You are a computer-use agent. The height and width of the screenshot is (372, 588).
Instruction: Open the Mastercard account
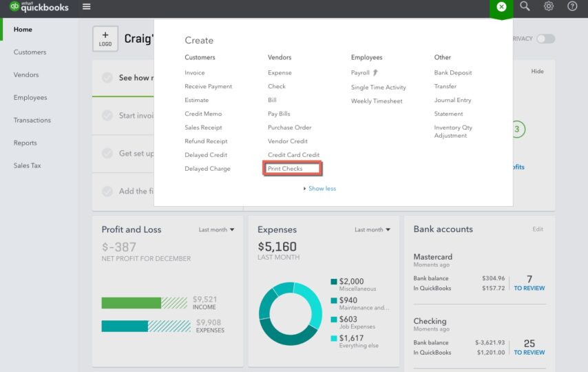coord(433,257)
